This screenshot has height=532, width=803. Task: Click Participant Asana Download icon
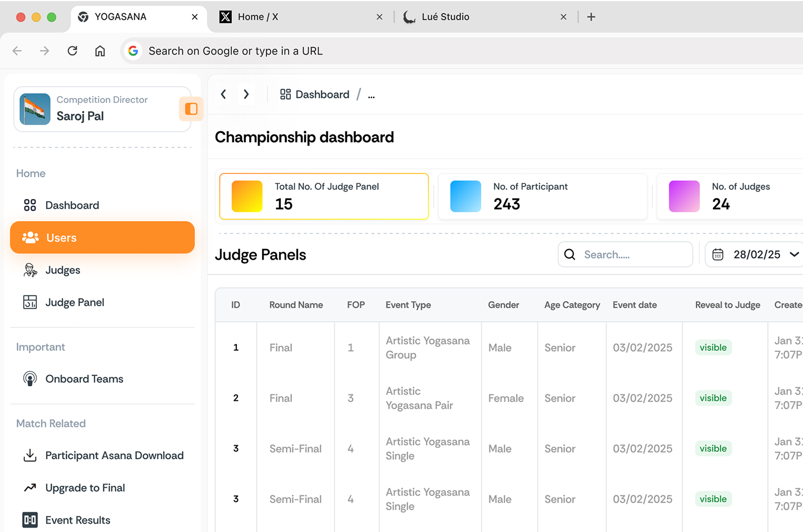click(30, 456)
